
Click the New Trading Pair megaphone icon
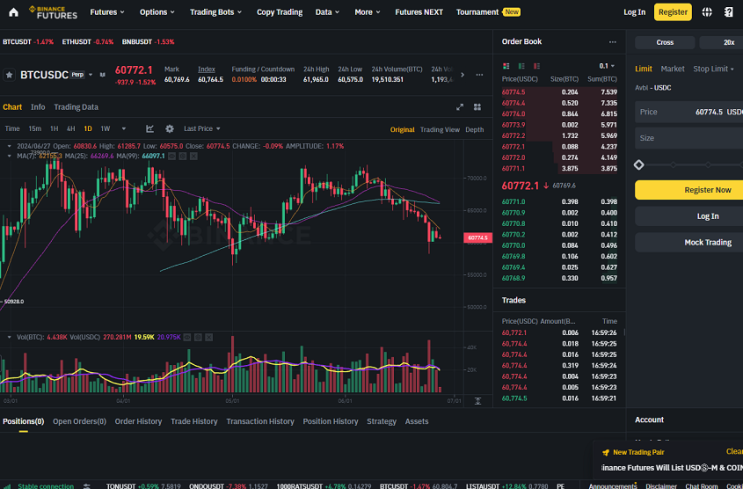(x=606, y=453)
